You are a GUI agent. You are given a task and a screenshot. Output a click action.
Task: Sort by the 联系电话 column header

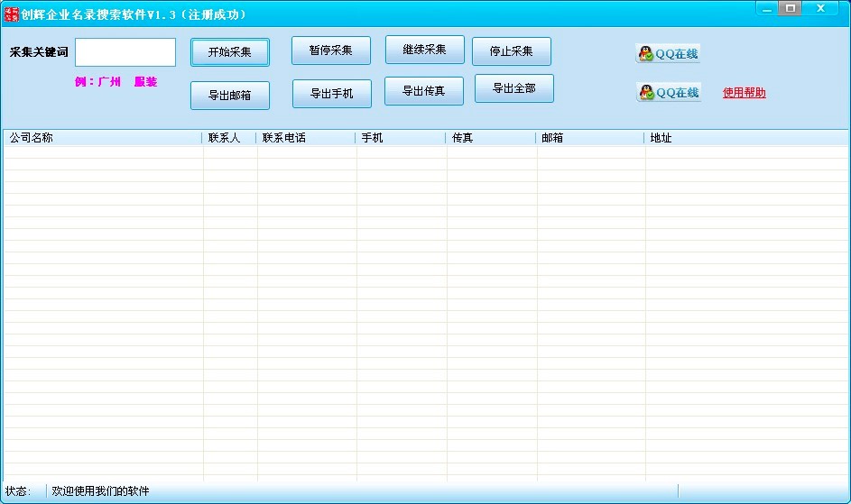point(306,138)
